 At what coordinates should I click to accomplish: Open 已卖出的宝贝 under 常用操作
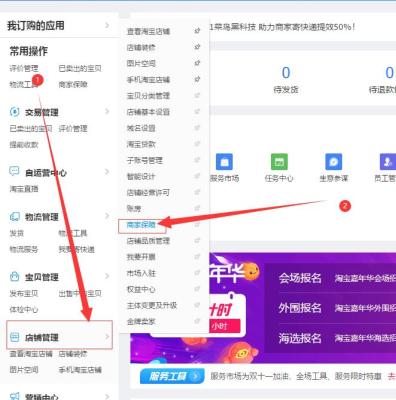click(x=80, y=68)
